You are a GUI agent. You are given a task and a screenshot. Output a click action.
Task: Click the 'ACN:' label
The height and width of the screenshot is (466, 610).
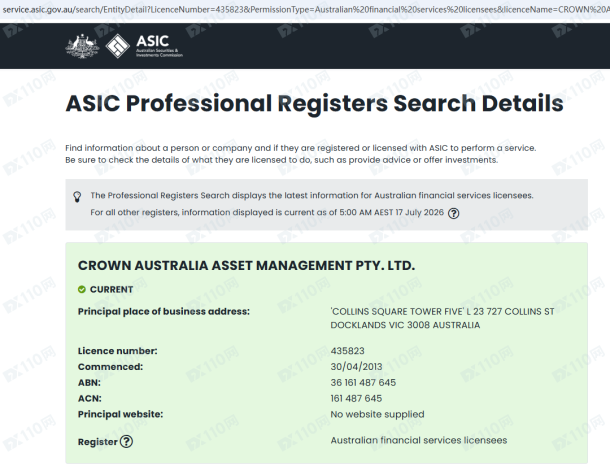click(x=89, y=399)
